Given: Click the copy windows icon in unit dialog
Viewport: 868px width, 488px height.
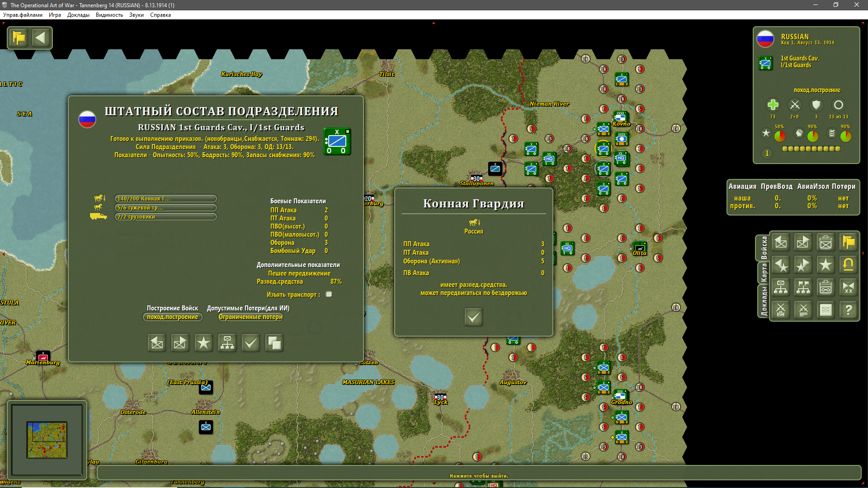Looking at the screenshot, I should coord(274,343).
